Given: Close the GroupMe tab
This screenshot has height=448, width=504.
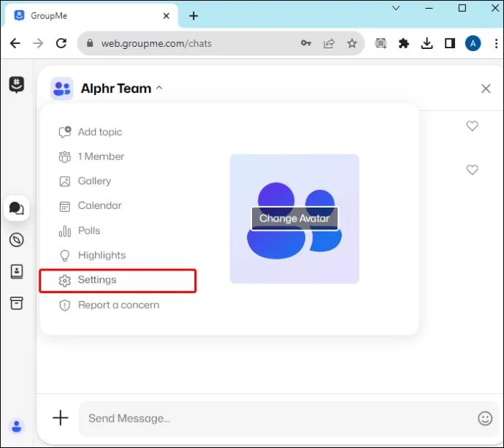Looking at the screenshot, I should tap(167, 16).
